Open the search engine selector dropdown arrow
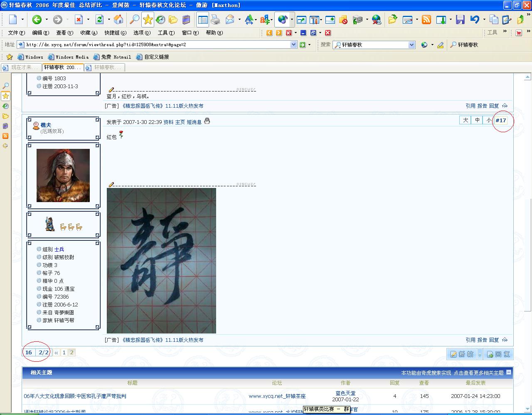 (432, 45)
